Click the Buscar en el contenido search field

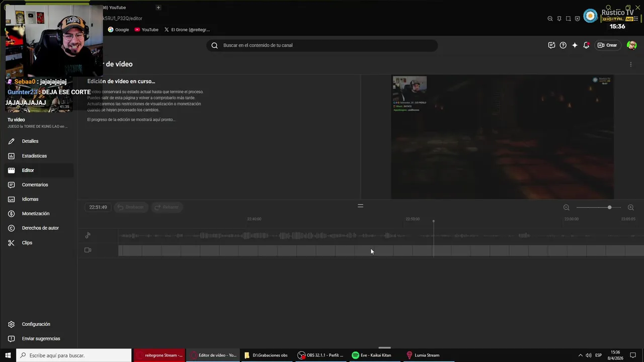(x=322, y=45)
